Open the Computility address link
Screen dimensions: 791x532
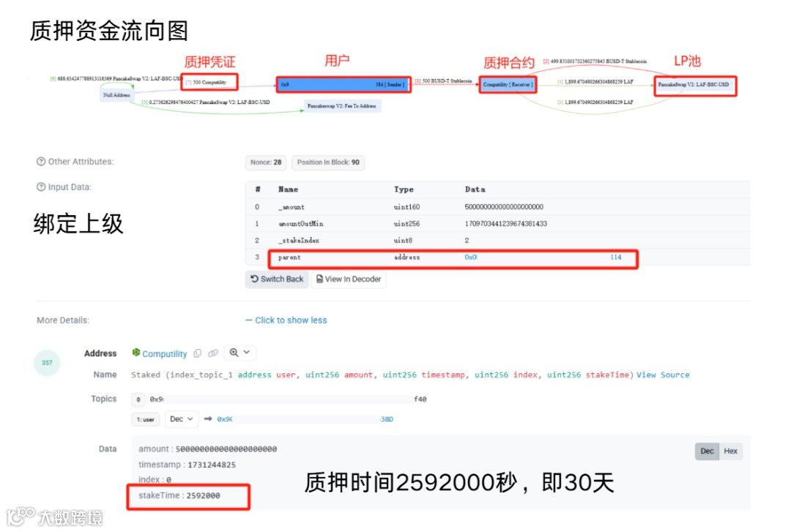tap(165, 354)
